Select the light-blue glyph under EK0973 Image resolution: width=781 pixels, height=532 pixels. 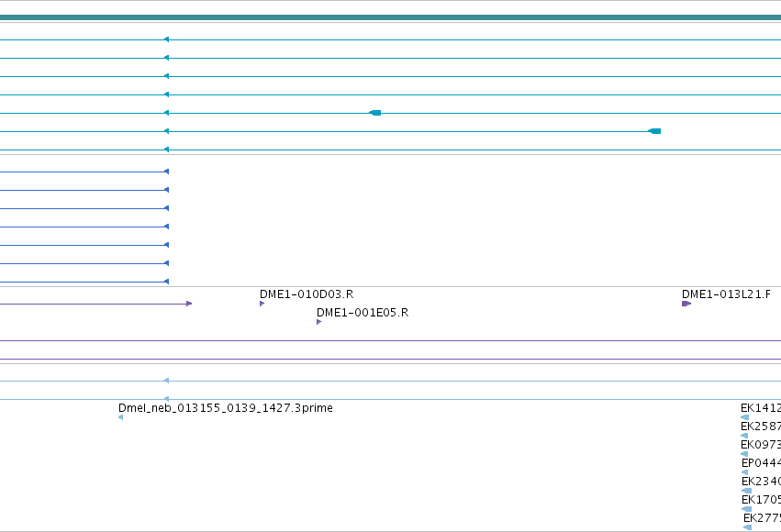click(x=744, y=454)
